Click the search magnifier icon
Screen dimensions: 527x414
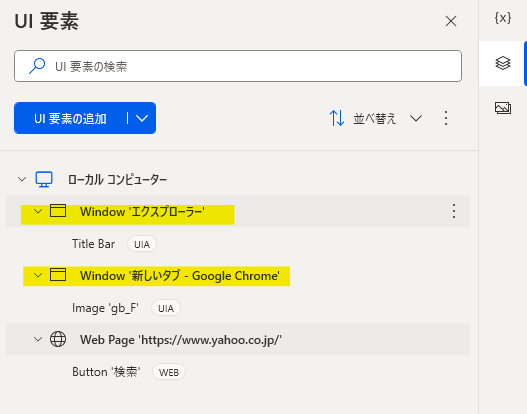(x=37, y=66)
